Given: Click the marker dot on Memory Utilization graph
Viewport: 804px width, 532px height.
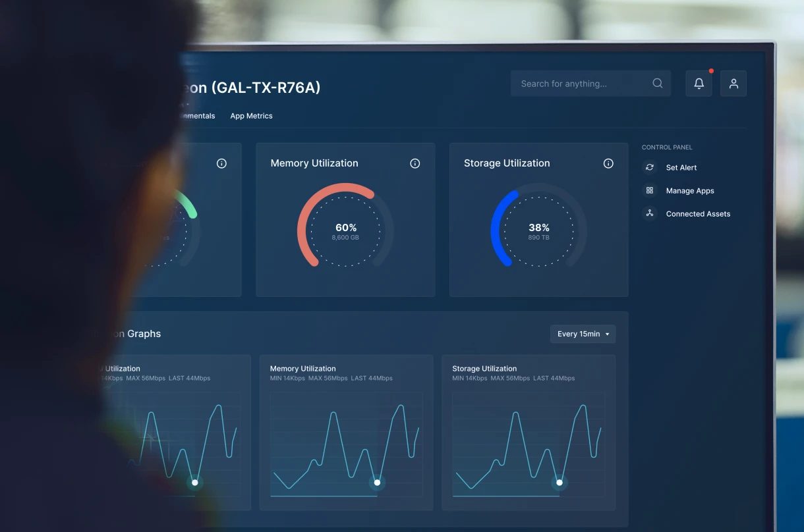Looking at the screenshot, I should click(x=377, y=483).
